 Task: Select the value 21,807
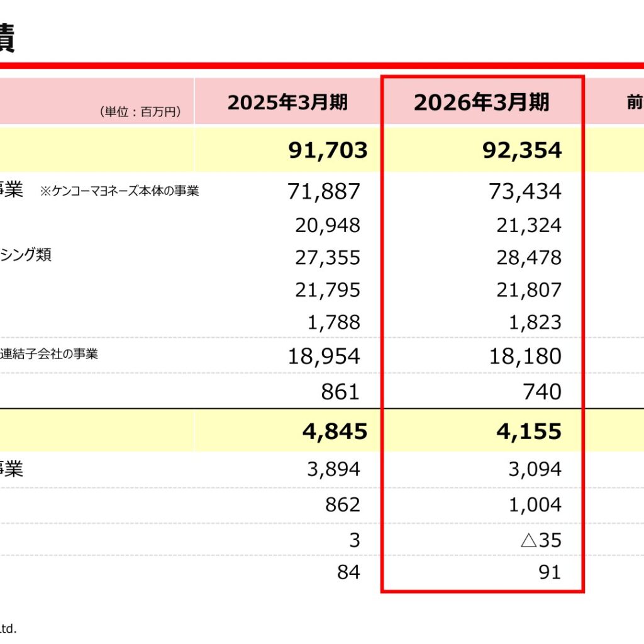(x=529, y=290)
